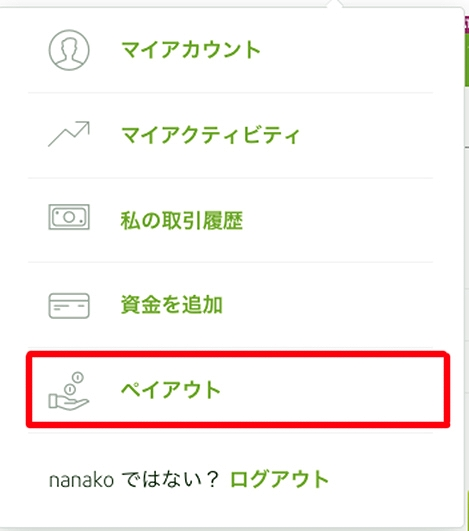Screen dimensions: 469x531
Task: Click the popup pointer caret at top
Action: coord(335,4)
